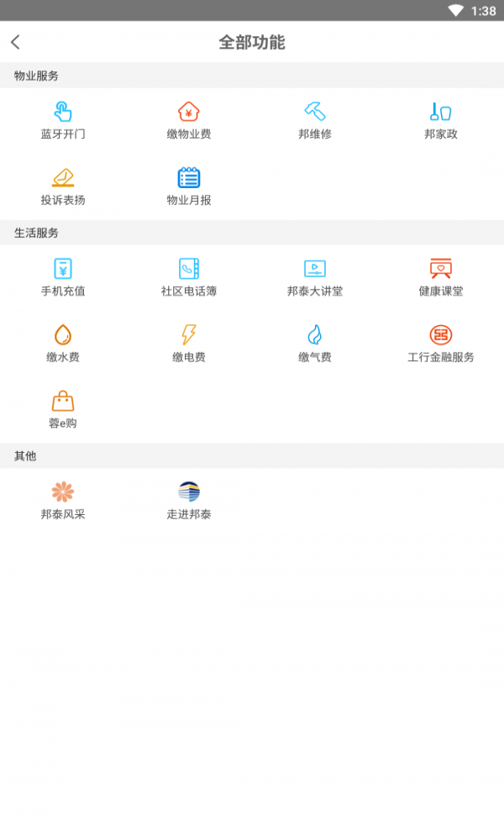Launch 邦泰大讲堂 video lecture icon
Image resolution: width=504 pixels, height=840 pixels.
coord(315,269)
